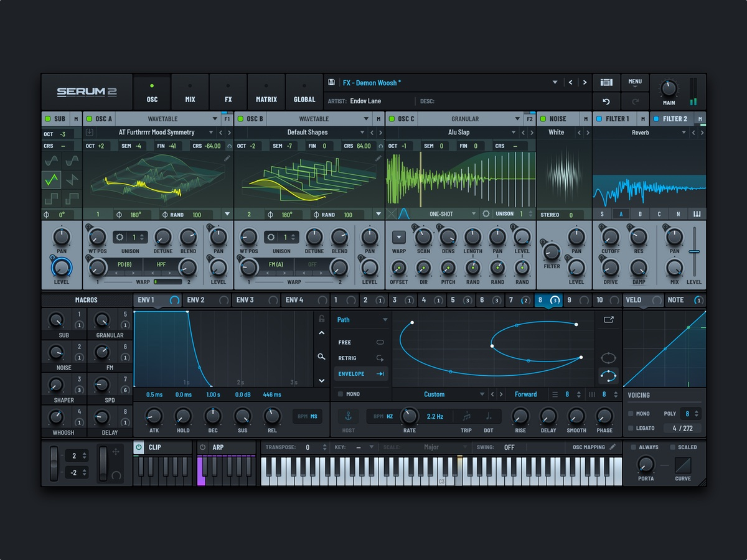Click the BPM MS time unit switch
Image resolution: width=747 pixels, height=560 pixels.
[308, 416]
